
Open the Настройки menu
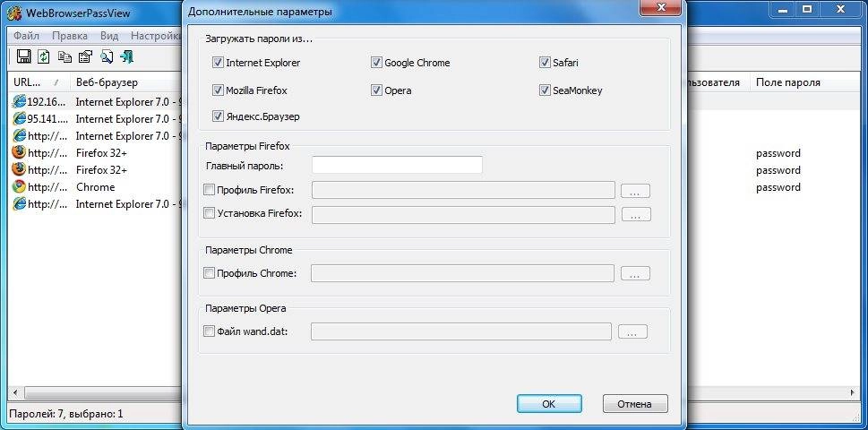pyautogui.click(x=156, y=36)
